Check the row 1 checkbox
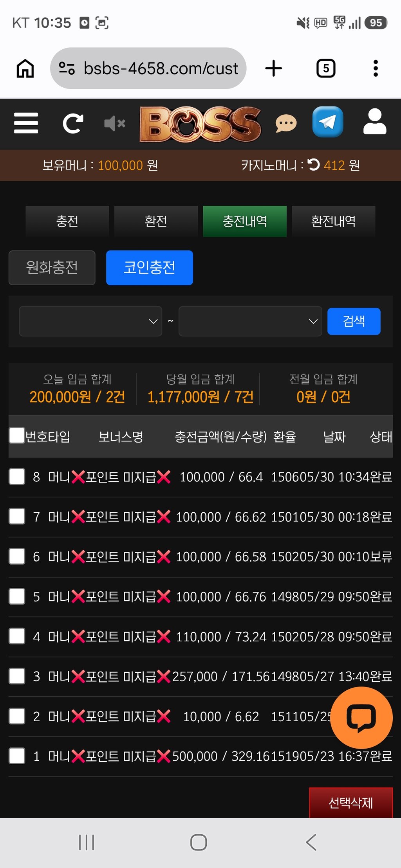 (x=17, y=756)
